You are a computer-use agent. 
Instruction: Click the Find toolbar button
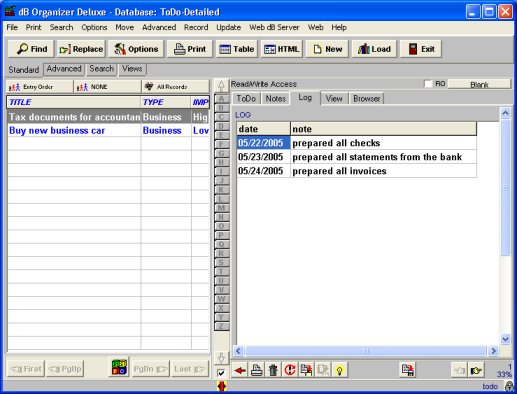tap(31, 49)
